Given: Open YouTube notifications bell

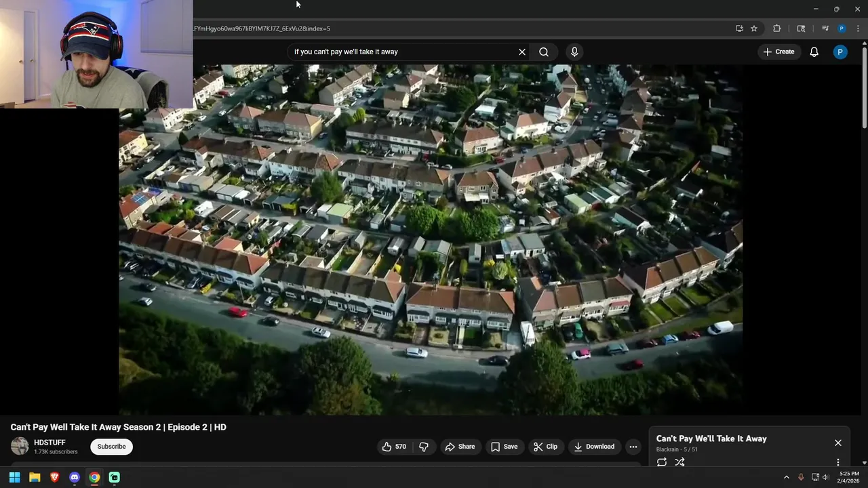Looking at the screenshot, I should pyautogui.click(x=814, y=52).
